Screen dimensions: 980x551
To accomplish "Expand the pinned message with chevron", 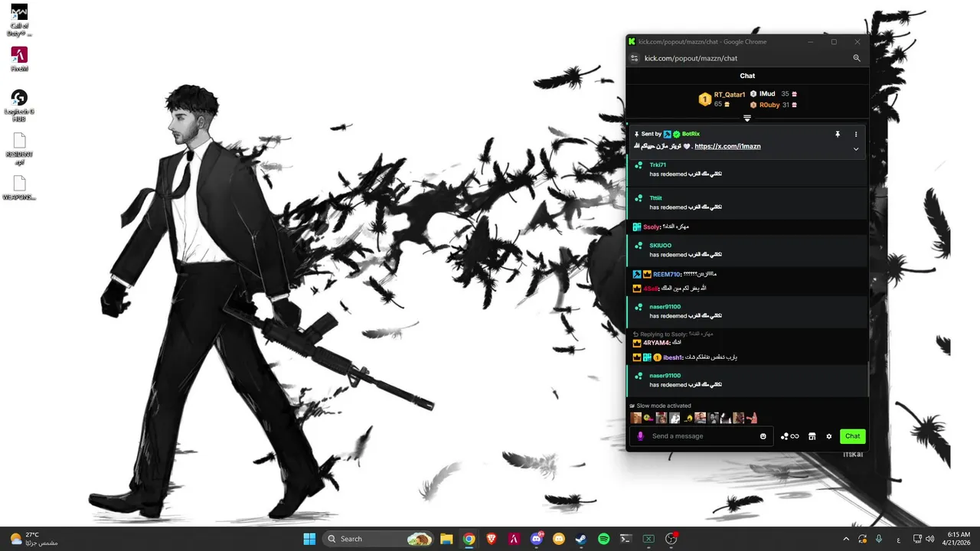I will click(856, 149).
